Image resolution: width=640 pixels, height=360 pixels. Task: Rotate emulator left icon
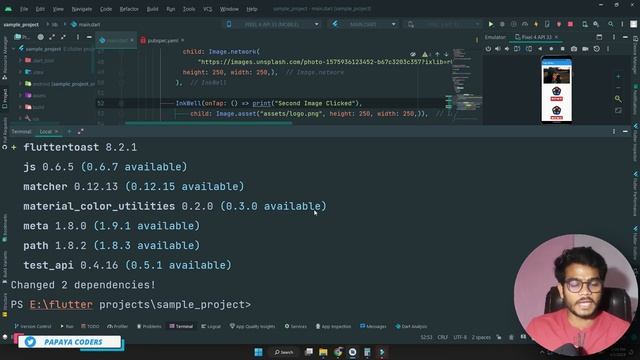(517, 49)
